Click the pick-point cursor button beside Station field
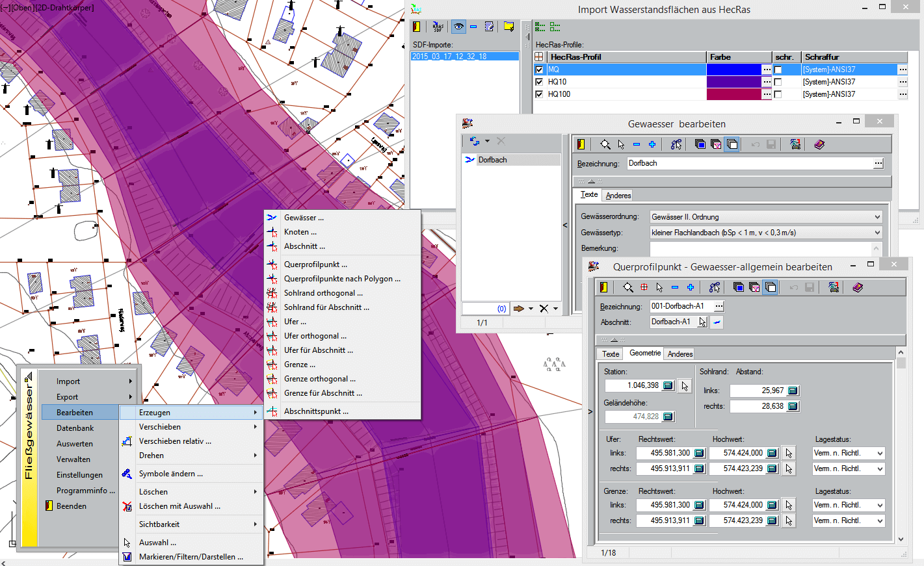Viewport: 924px width, 566px height. click(685, 386)
